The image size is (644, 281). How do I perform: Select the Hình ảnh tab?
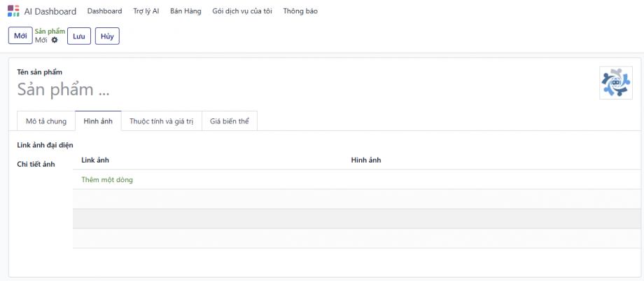(x=98, y=121)
